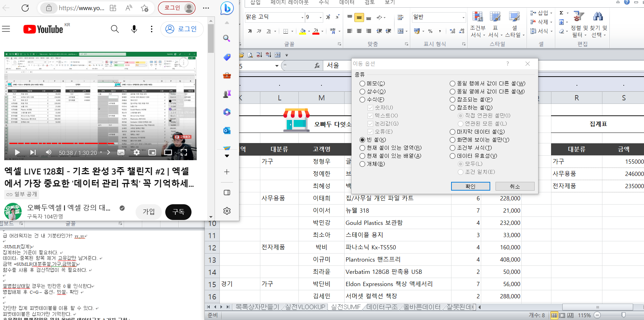The height and width of the screenshot is (320, 644).
Task: Play the YouTube video
Action: click(x=17, y=152)
